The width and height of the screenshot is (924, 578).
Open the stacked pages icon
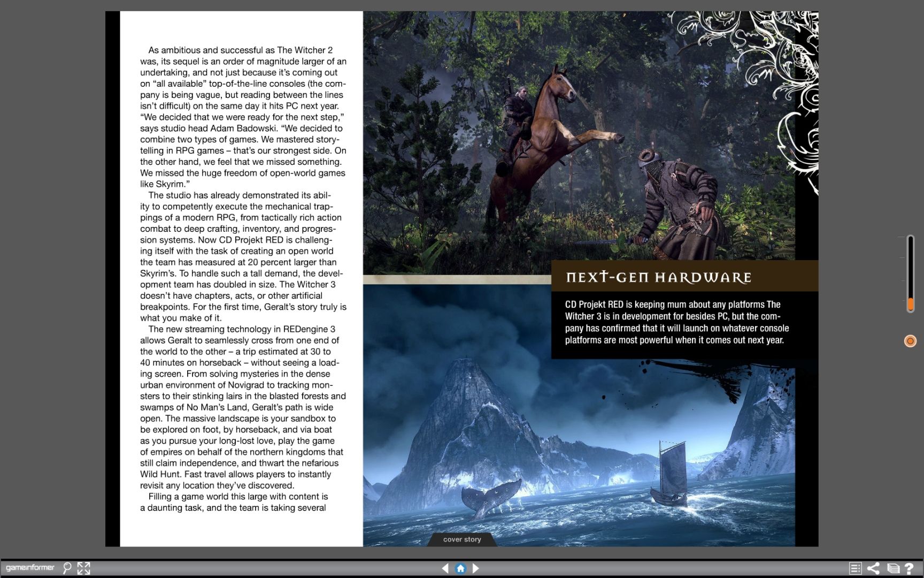click(892, 568)
